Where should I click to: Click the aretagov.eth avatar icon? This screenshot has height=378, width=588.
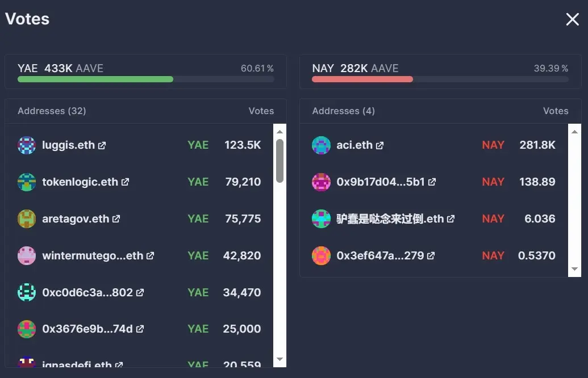click(x=26, y=219)
